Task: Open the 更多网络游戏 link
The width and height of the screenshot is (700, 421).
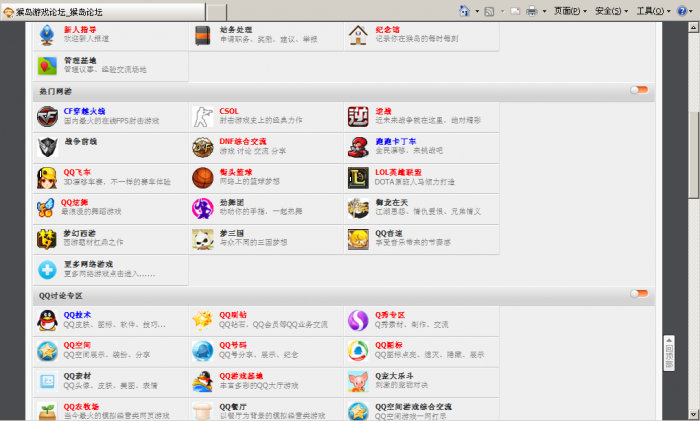Action: 88,264
